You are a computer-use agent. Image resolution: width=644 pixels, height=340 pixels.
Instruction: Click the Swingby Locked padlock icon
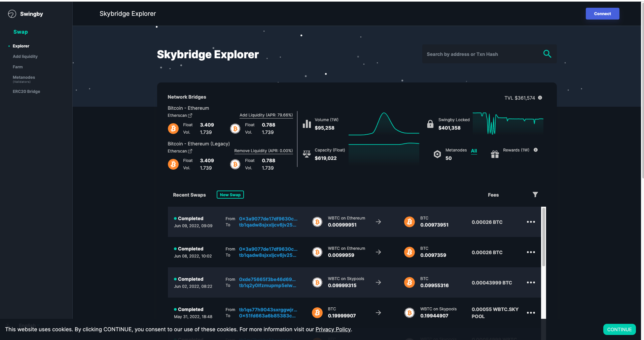pos(430,124)
